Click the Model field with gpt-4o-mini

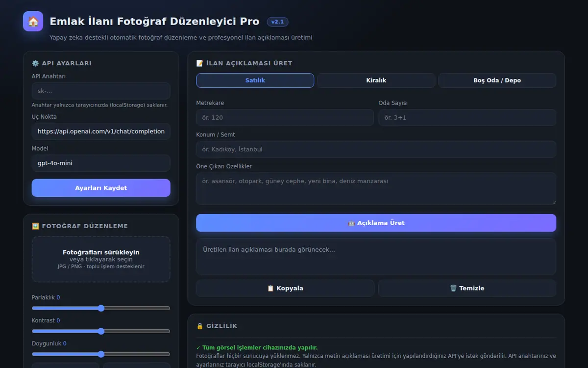point(101,163)
